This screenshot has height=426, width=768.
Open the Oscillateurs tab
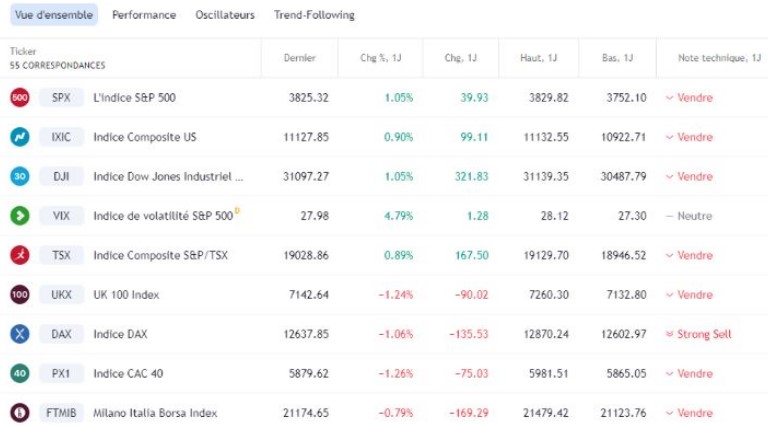coord(225,15)
